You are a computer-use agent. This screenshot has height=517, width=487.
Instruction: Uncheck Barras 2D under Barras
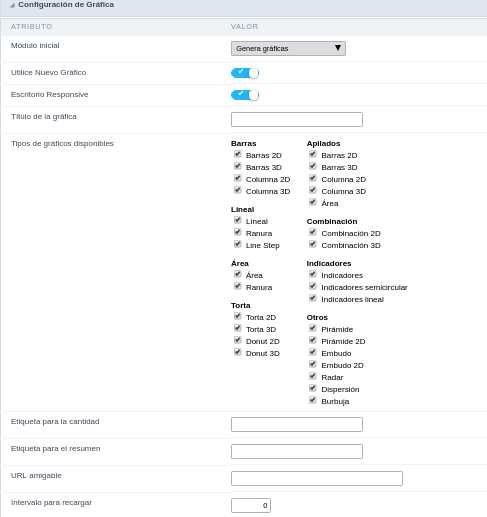pyautogui.click(x=237, y=154)
